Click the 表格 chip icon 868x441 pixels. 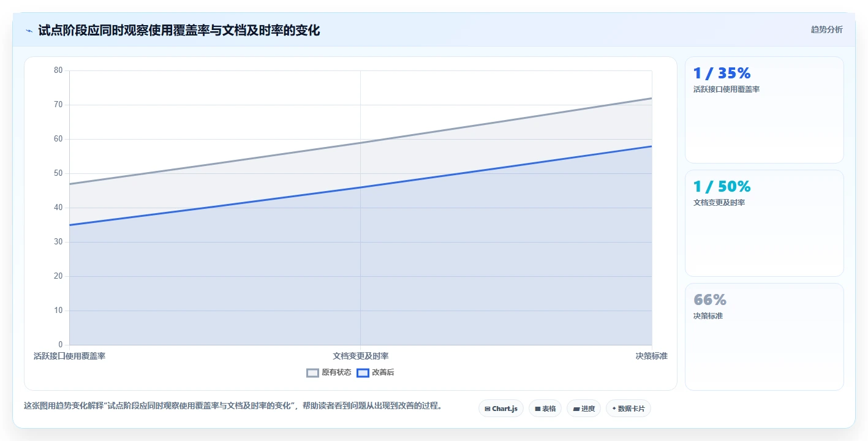click(x=537, y=409)
